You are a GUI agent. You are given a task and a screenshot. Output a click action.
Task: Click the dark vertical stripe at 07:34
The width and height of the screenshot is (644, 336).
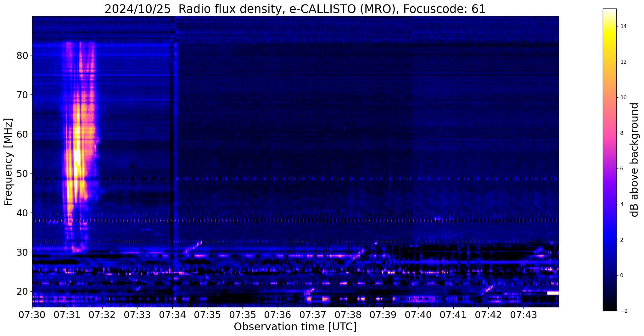pyautogui.click(x=172, y=161)
